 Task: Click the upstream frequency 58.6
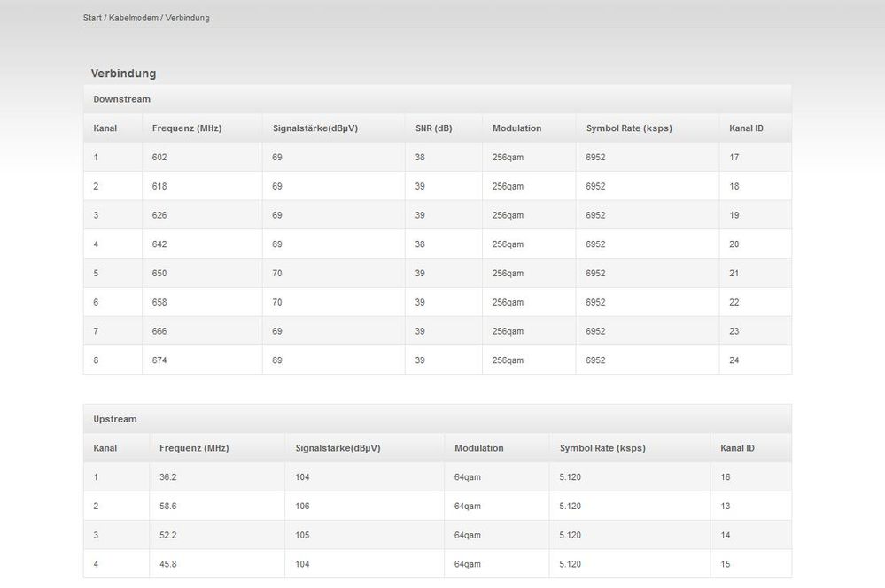[167, 507]
